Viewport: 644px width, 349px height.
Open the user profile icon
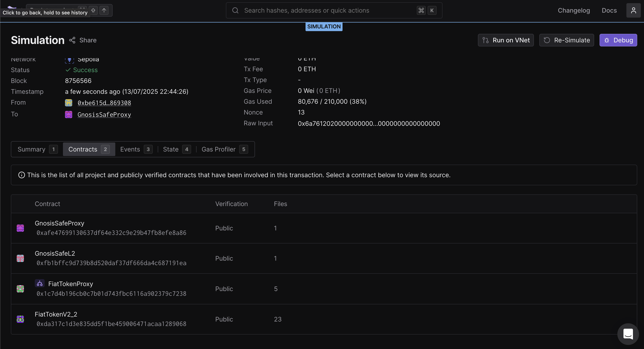(x=633, y=11)
